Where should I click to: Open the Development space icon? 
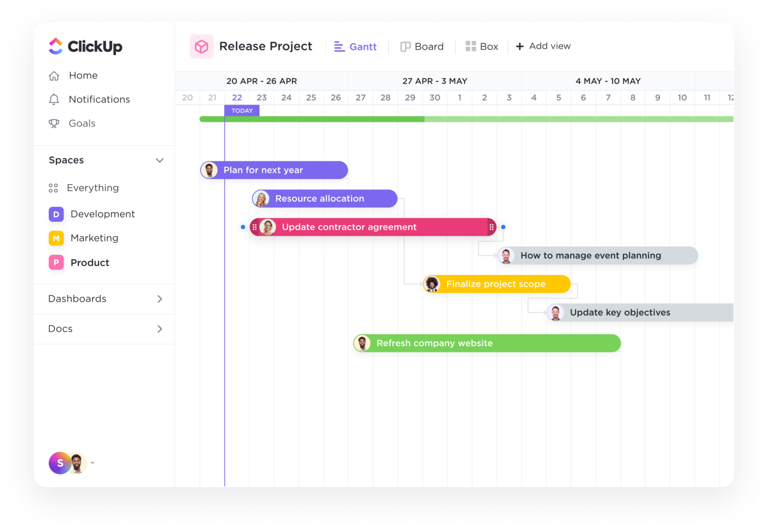pos(56,214)
